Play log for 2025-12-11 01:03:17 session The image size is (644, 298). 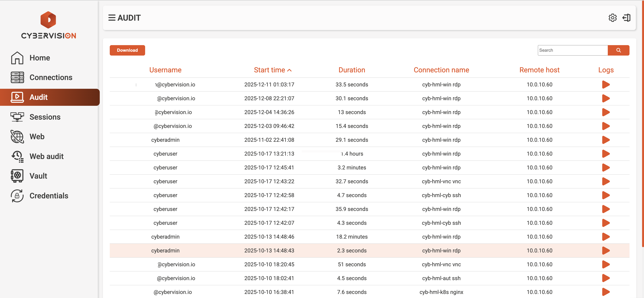605,85
